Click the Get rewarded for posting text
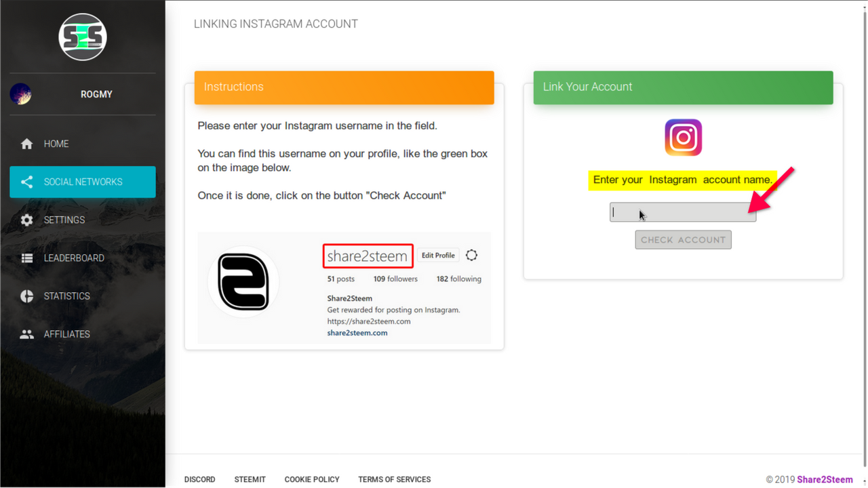Image resolution: width=868 pixels, height=488 pixels. (393, 310)
